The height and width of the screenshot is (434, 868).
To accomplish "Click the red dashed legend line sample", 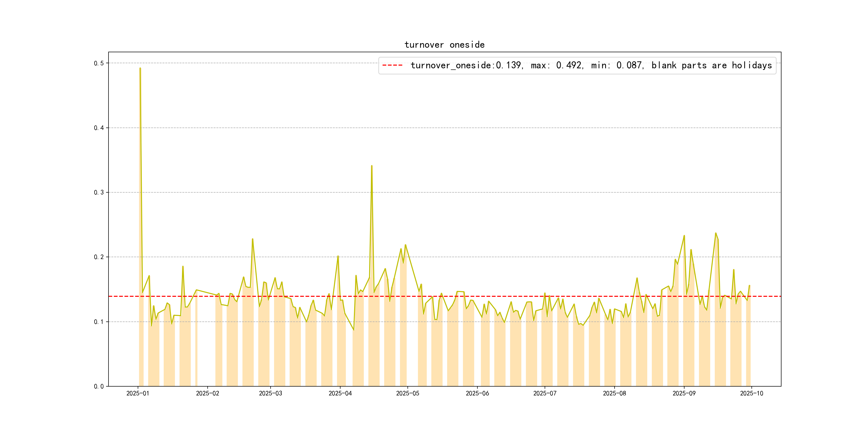I will coord(392,65).
